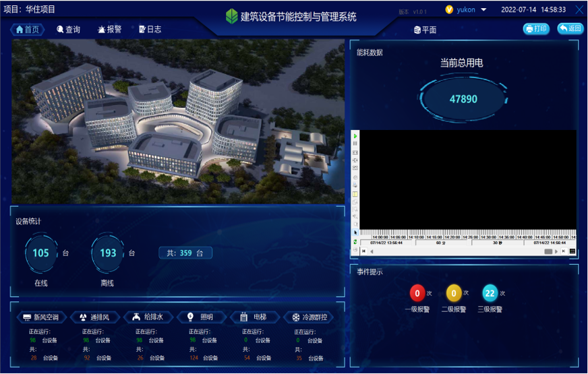Open the 查询 query tab
588x374 pixels.
pos(69,29)
